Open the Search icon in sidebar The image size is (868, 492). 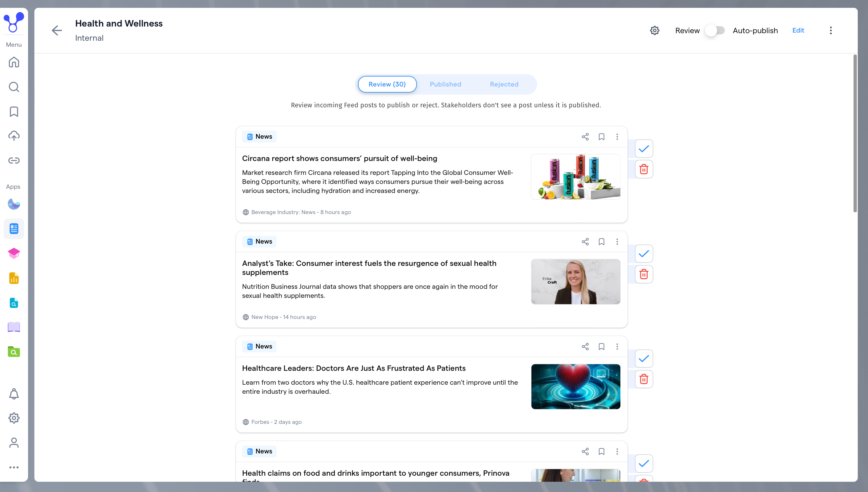14,87
